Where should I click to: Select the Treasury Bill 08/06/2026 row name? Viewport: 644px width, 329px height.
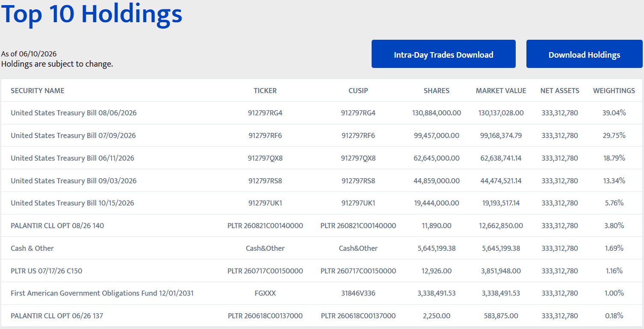pyautogui.click(x=74, y=113)
